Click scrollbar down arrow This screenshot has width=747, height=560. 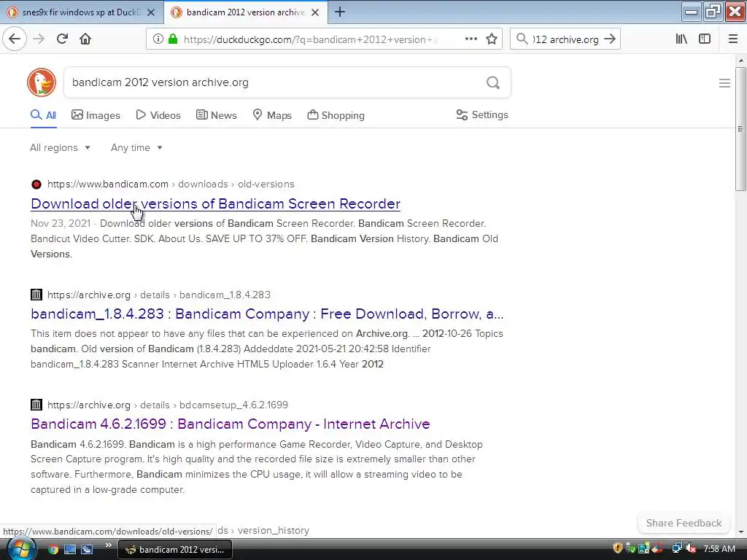point(740,532)
